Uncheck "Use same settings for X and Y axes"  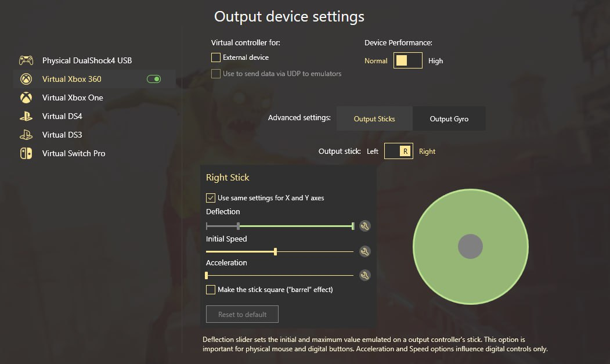click(210, 197)
